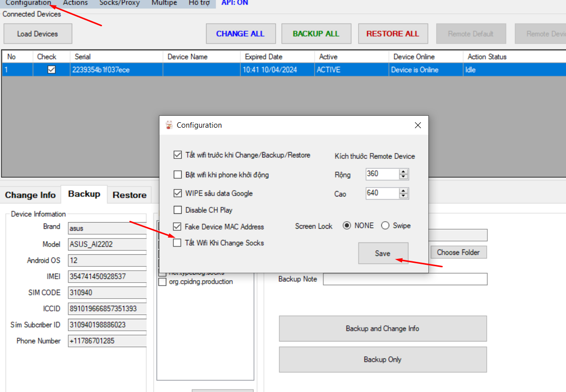Enable 'Tắt Wifi Khi Change Socks'

click(178, 243)
